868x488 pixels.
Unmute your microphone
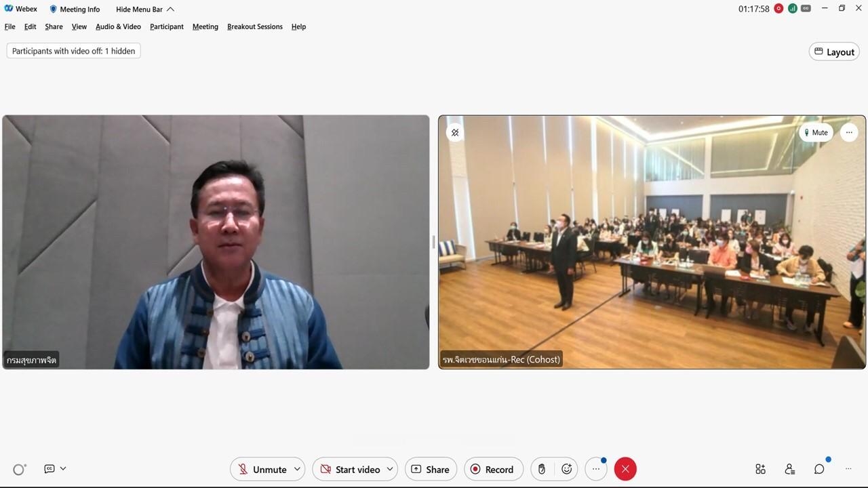pyautogui.click(x=262, y=469)
